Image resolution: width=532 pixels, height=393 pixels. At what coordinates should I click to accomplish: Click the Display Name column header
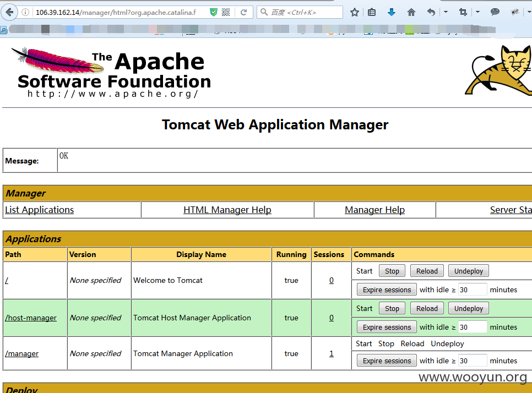click(201, 255)
